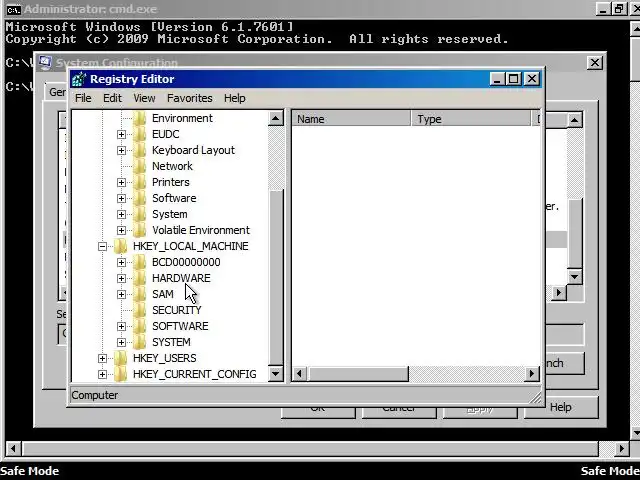The height and width of the screenshot is (480, 640).
Task: Click the values pane scroll-right arrow
Action: pyautogui.click(x=532, y=374)
